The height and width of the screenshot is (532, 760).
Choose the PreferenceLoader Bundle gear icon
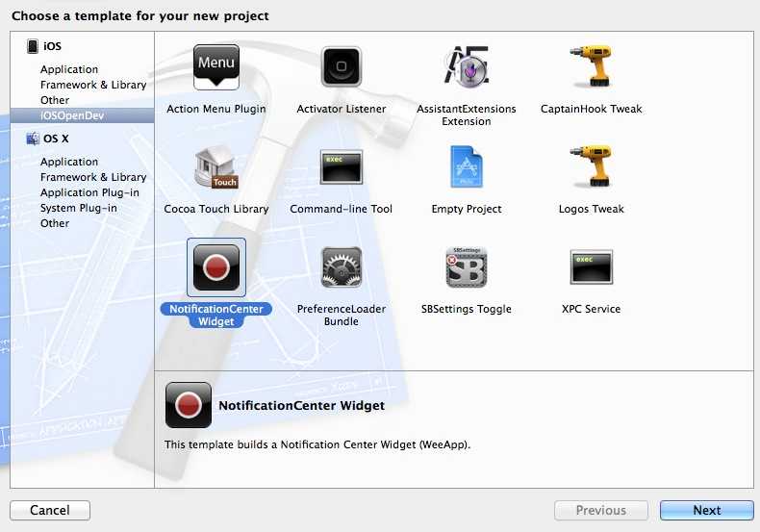pyautogui.click(x=342, y=267)
